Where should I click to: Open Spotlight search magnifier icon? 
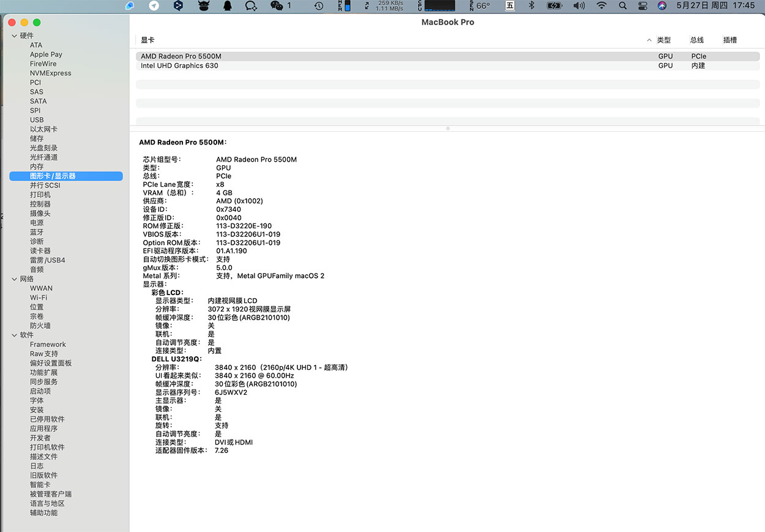click(622, 6)
